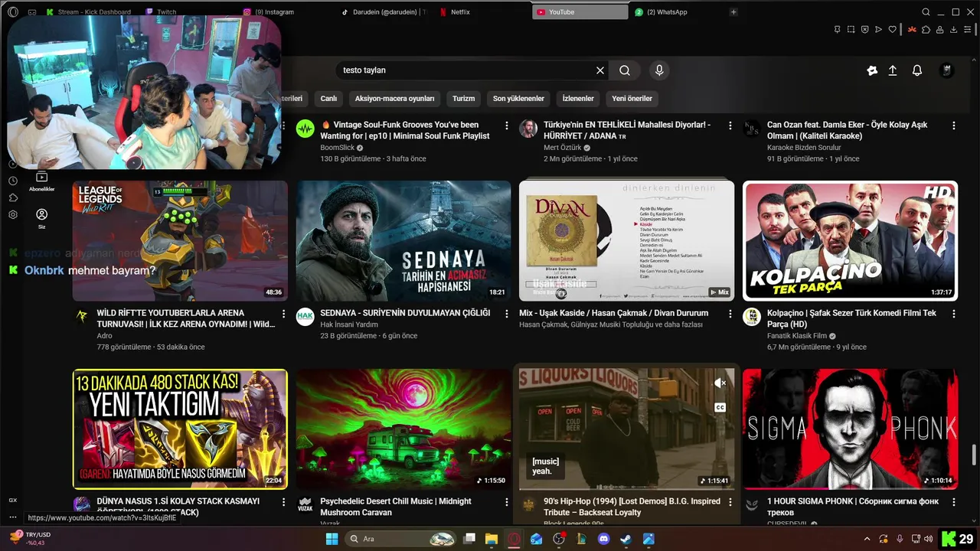
Task: Click the YouTube search magnifier button
Action: click(625, 70)
